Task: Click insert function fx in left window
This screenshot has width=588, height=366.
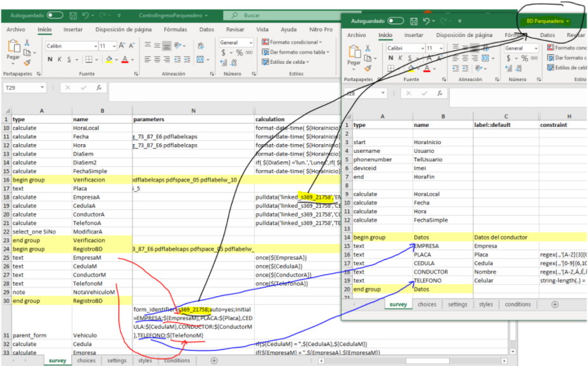Action: point(99,87)
